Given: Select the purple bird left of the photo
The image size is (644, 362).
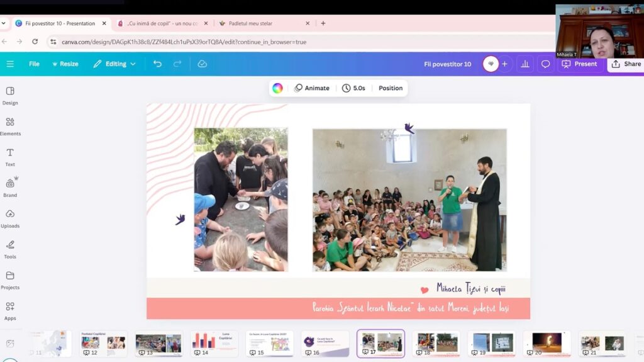Looking at the screenshot, I should coord(180,219).
